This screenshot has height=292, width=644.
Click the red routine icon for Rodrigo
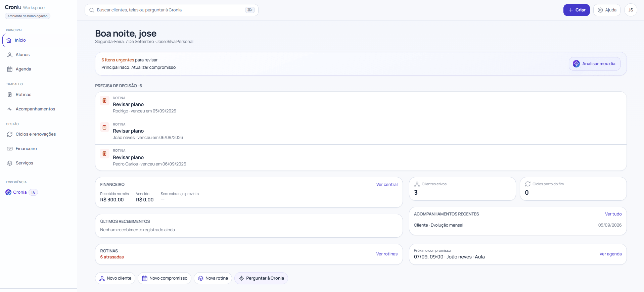[x=104, y=101]
